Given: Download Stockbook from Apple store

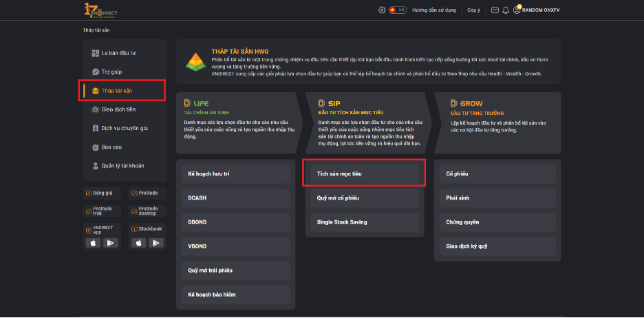Looking at the screenshot, I should pos(139,243).
